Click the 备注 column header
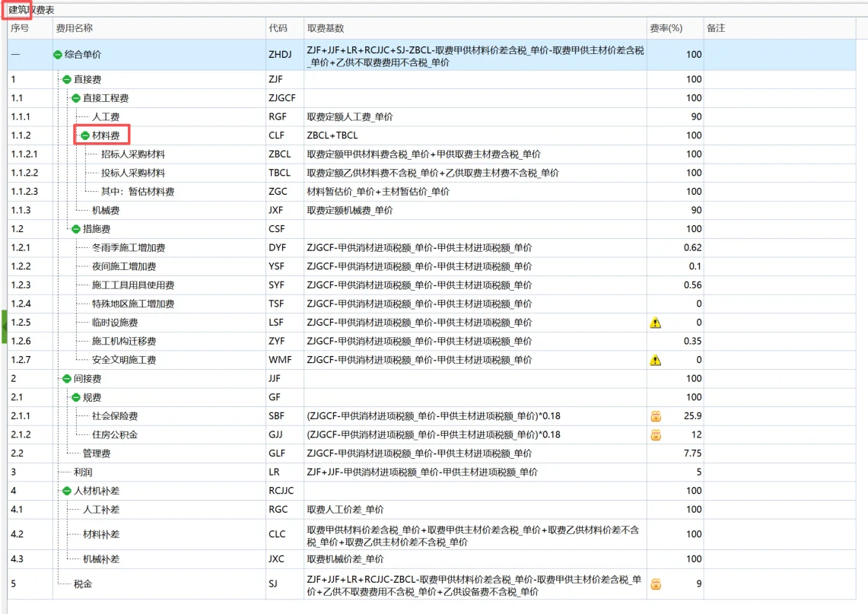This screenshot has height=614, width=868. 780,27
